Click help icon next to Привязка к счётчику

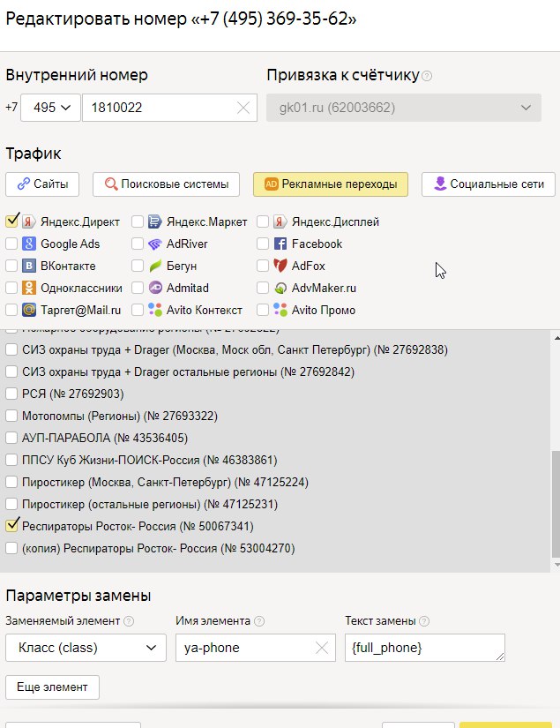click(x=427, y=76)
